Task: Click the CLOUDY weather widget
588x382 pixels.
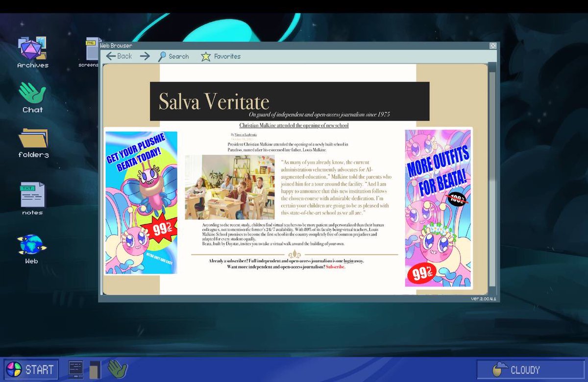Action: tap(530, 370)
